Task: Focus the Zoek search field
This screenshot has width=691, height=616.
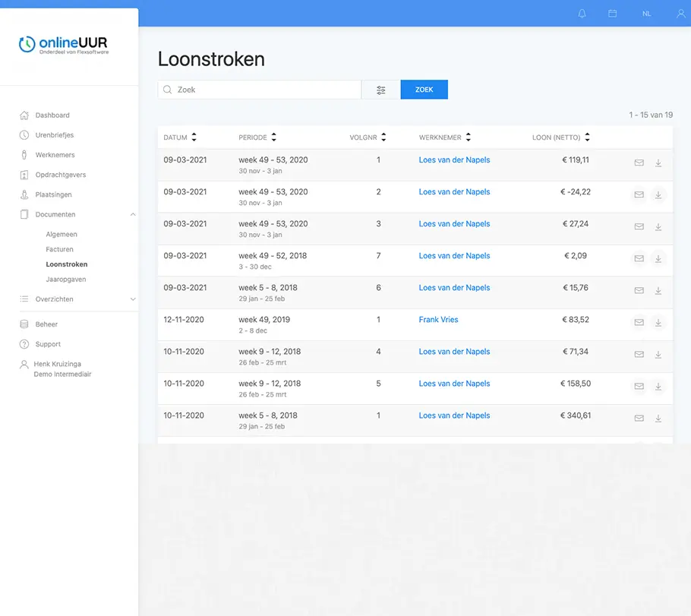Action: coord(260,90)
